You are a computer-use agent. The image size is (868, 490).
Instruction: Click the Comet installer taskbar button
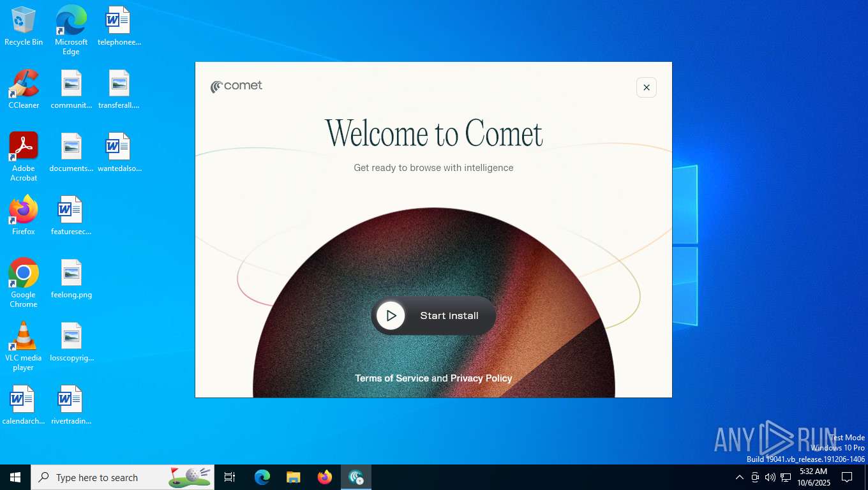[x=356, y=477]
